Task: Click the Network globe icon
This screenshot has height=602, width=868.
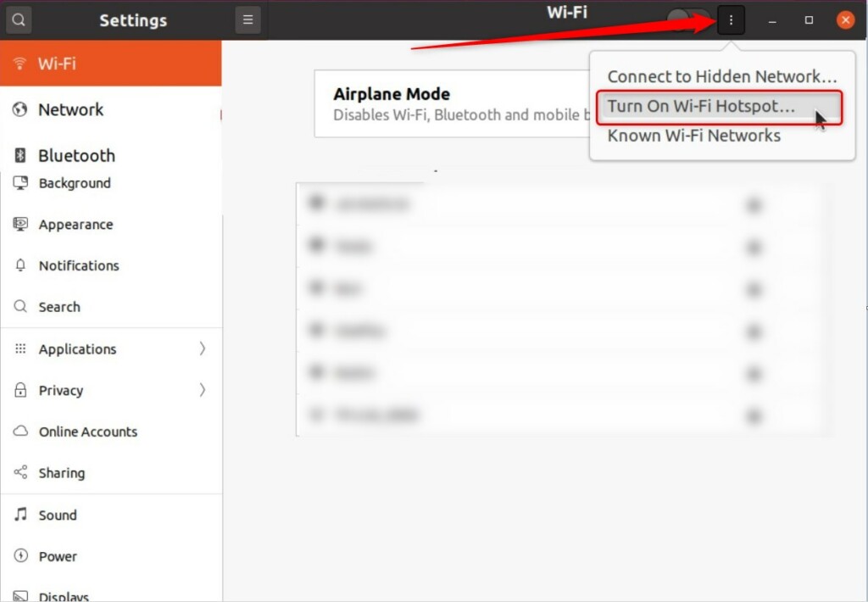Action: tap(20, 109)
